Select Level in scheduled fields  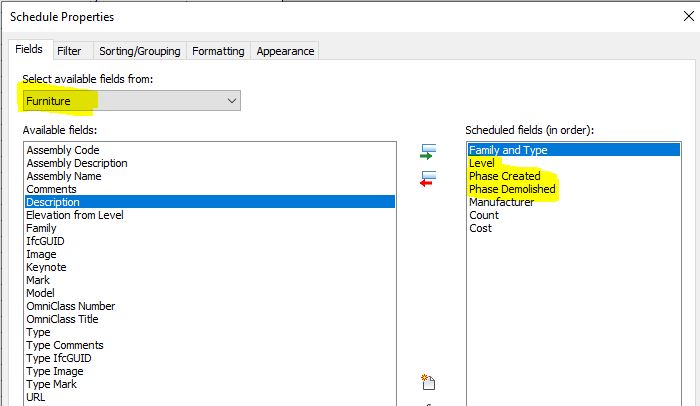[x=574, y=163]
